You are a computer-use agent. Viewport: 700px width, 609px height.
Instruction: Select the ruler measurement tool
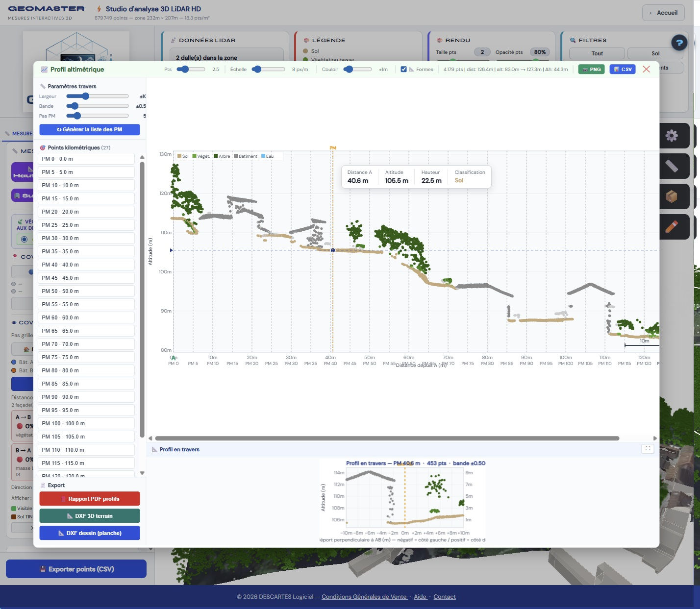point(671,166)
